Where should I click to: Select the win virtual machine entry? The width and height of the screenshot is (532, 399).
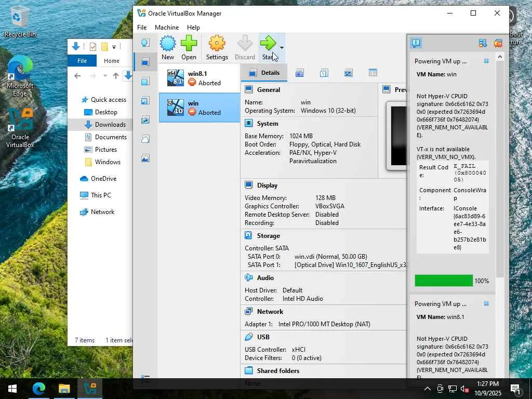(199, 108)
